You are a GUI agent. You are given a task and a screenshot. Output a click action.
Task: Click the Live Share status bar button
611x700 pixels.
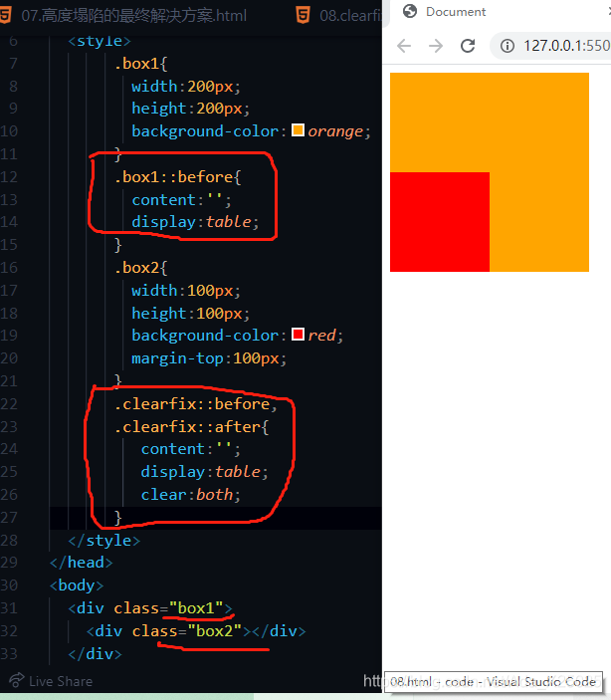(x=52, y=681)
